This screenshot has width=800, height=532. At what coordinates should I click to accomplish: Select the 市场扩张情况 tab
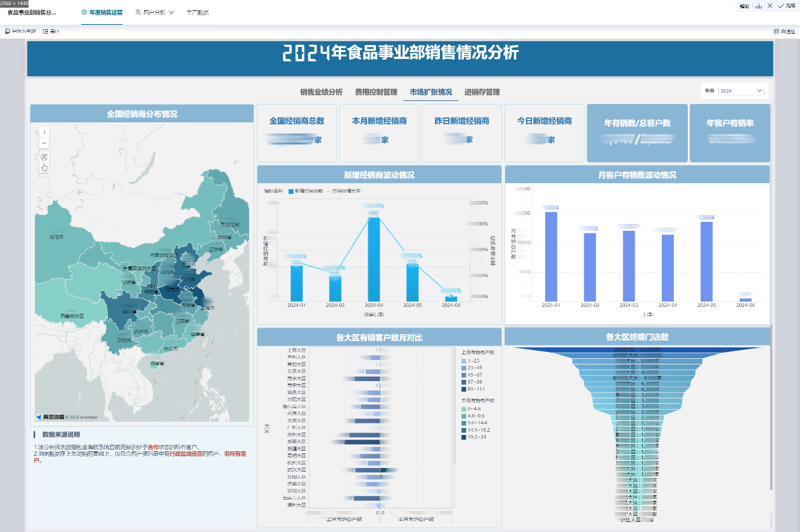click(x=431, y=92)
